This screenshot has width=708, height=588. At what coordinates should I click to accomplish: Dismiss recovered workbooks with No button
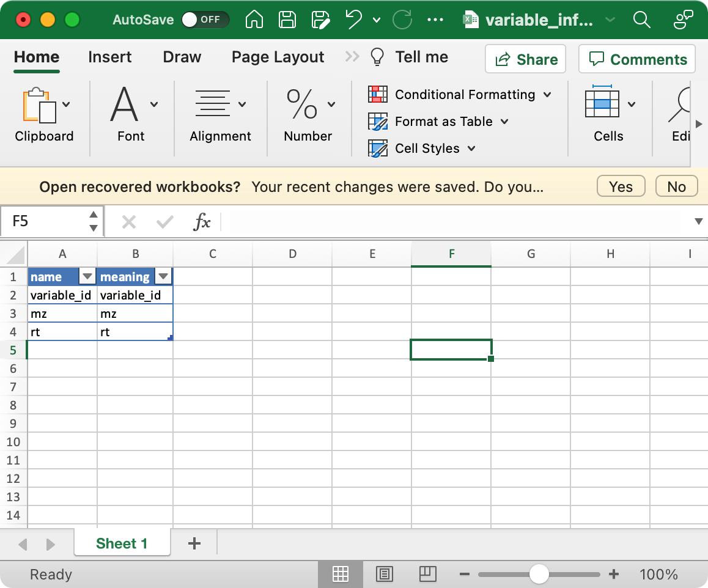tap(676, 186)
